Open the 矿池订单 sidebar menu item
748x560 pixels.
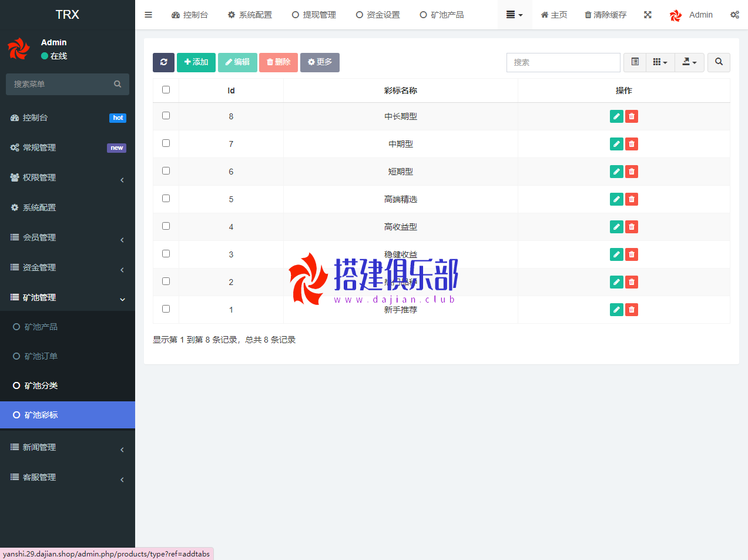(x=41, y=356)
